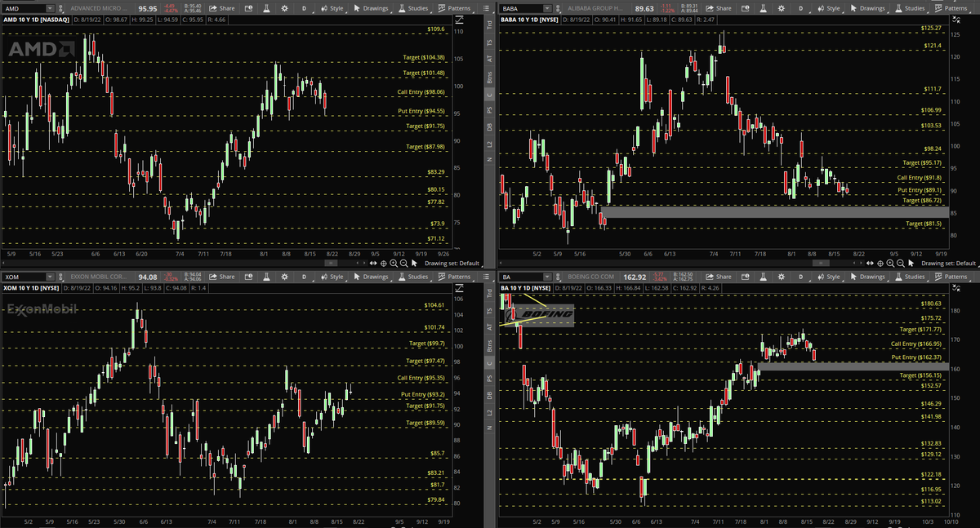Click the flask icon beside BA's Share button
This screenshot has width=980, height=528.
point(764,277)
